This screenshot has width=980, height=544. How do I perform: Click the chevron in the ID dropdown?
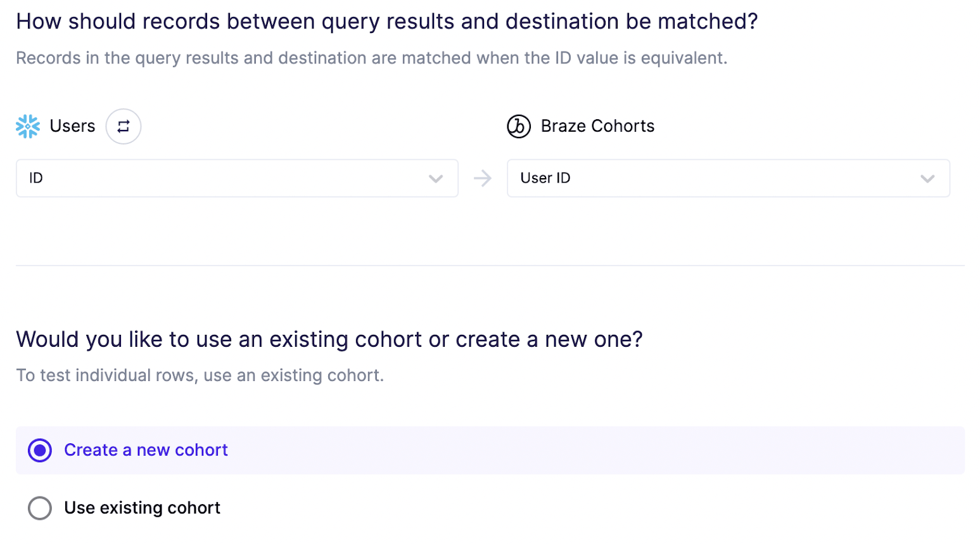[x=436, y=179]
